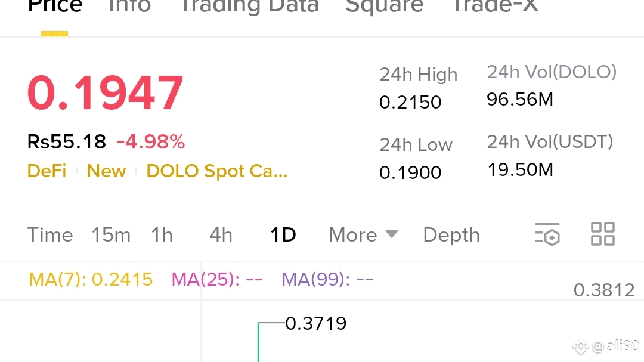Screen dimensions: 644x362
Task: Open the DOLO Spot Ca... link
Action: [x=217, y=171]
